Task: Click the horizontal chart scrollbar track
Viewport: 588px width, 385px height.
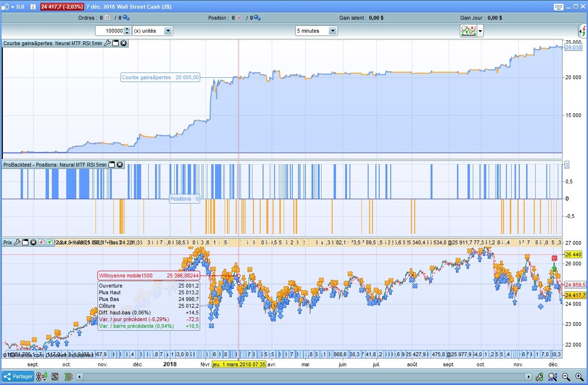Action: pyautogui.click(x=304, y=377)
